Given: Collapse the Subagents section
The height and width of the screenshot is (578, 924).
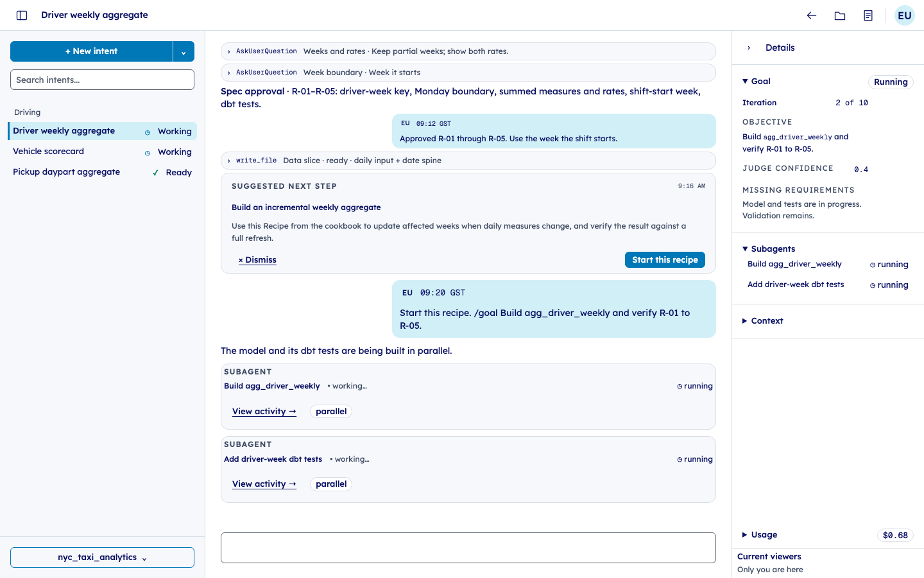Looking at the screenshot, I should click(x=745, y=249).
